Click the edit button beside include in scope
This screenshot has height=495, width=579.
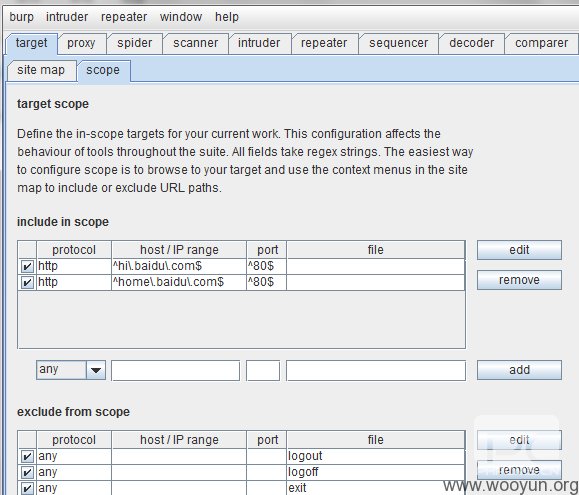pos(519,250)
